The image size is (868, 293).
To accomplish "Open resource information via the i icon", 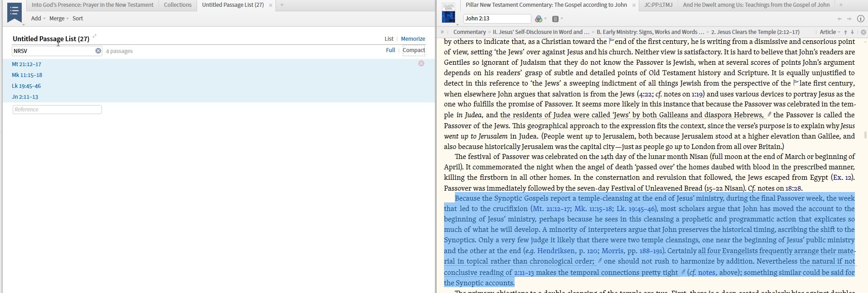I will pos(861,19).
